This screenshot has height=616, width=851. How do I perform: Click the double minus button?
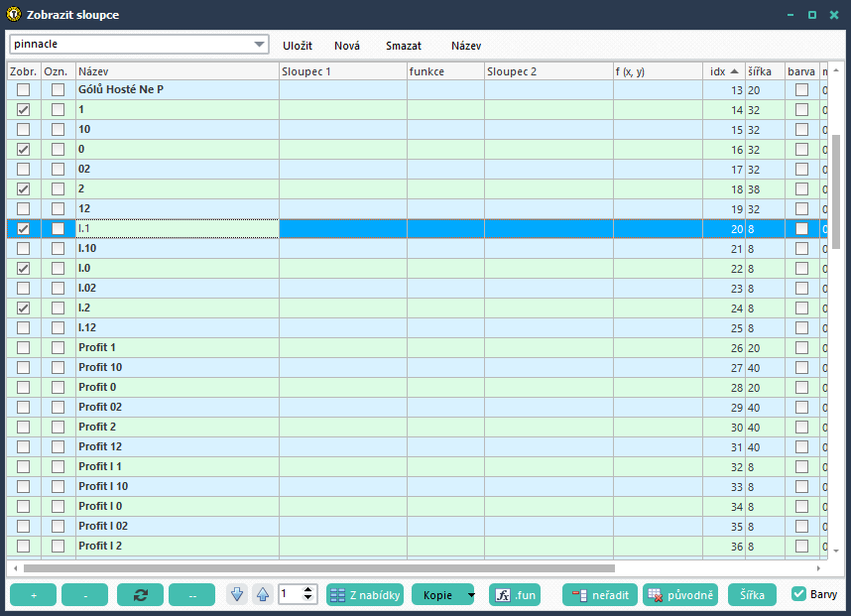[192, 595]
